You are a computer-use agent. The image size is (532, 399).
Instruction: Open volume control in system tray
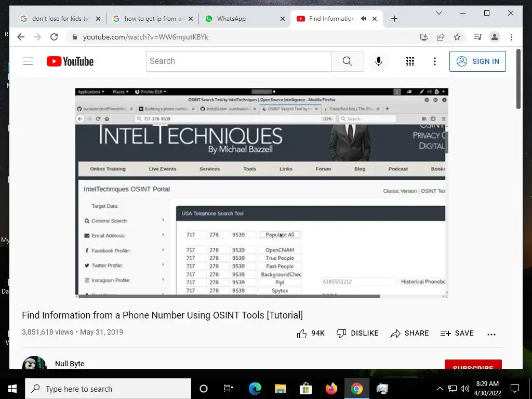tap(465, 389)
